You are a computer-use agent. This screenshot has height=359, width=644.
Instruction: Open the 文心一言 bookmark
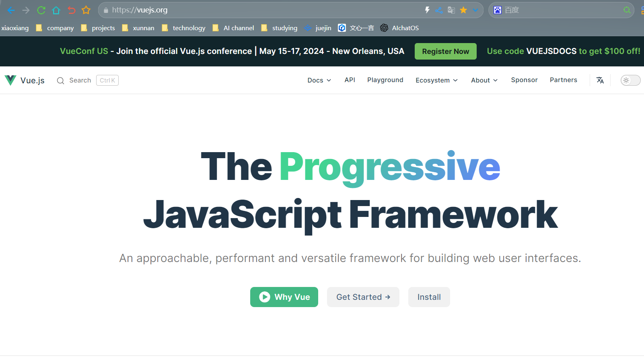[x=356, y=28]
